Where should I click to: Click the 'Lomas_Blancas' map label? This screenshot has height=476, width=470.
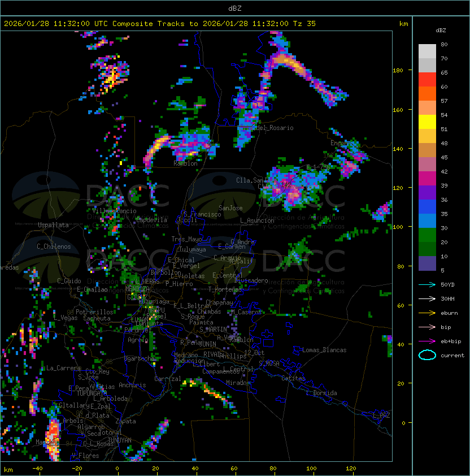click(x=324, y=350)
